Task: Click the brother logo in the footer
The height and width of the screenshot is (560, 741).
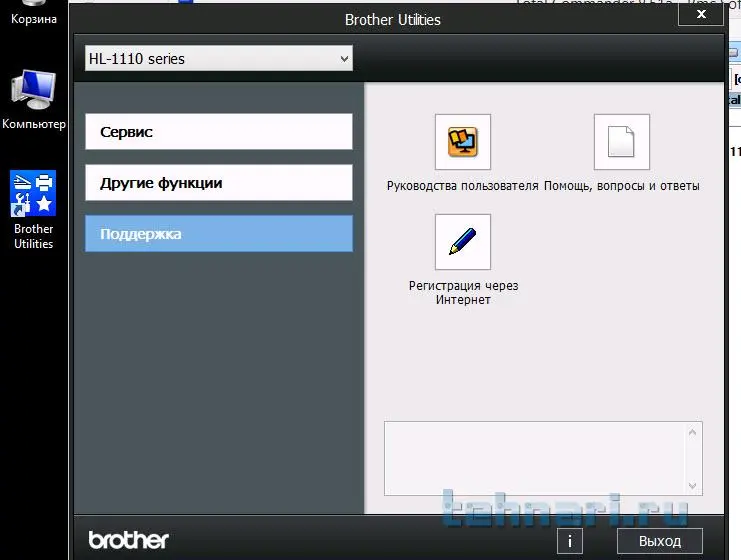Action: click(129, 540)
